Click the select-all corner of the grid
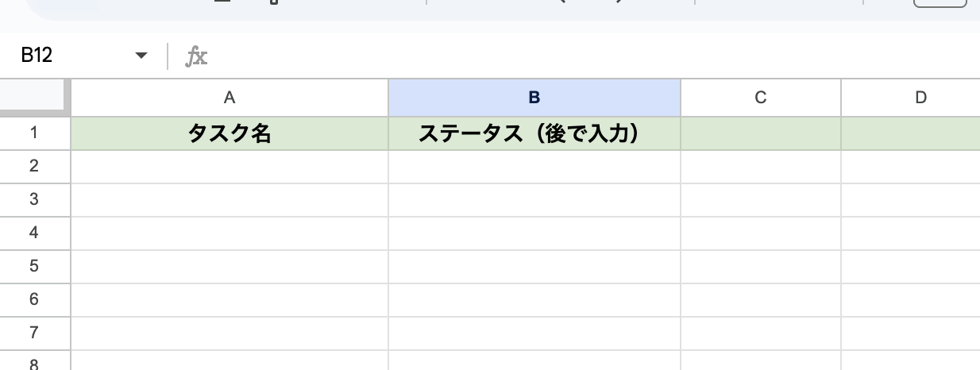Viewport: 980px width, 370px height. [35, 98]
